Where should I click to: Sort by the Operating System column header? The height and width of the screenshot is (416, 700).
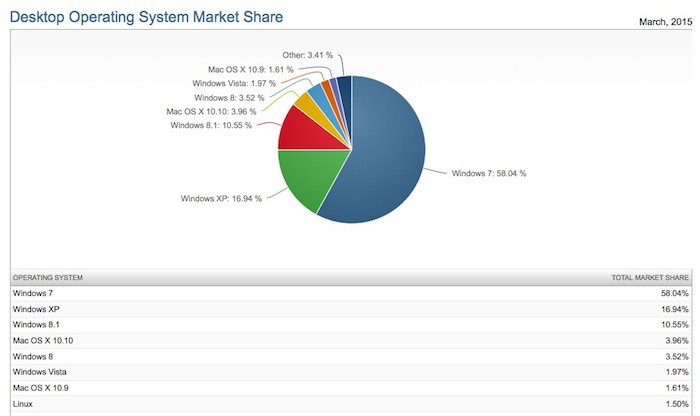(x=47, y=276)
